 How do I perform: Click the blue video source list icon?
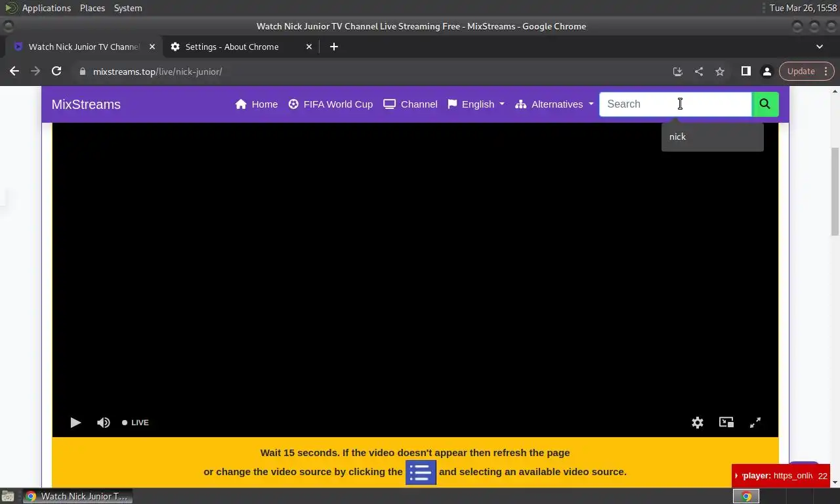(421, 472)
